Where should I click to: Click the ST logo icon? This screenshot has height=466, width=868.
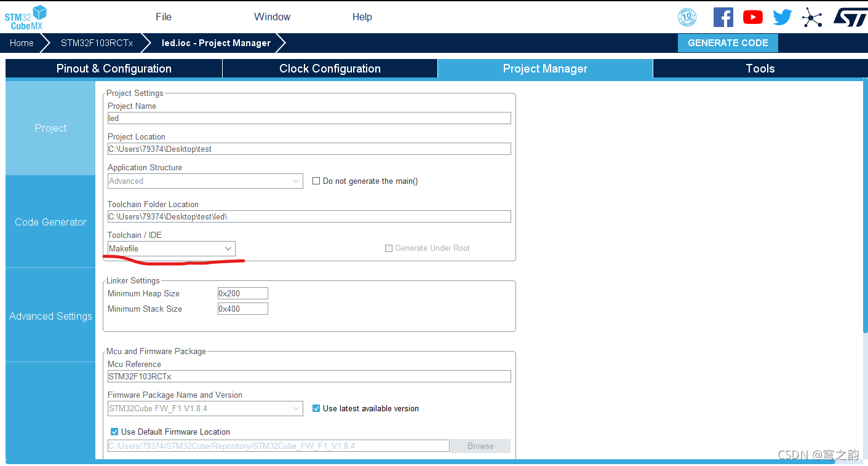(850, 17)
